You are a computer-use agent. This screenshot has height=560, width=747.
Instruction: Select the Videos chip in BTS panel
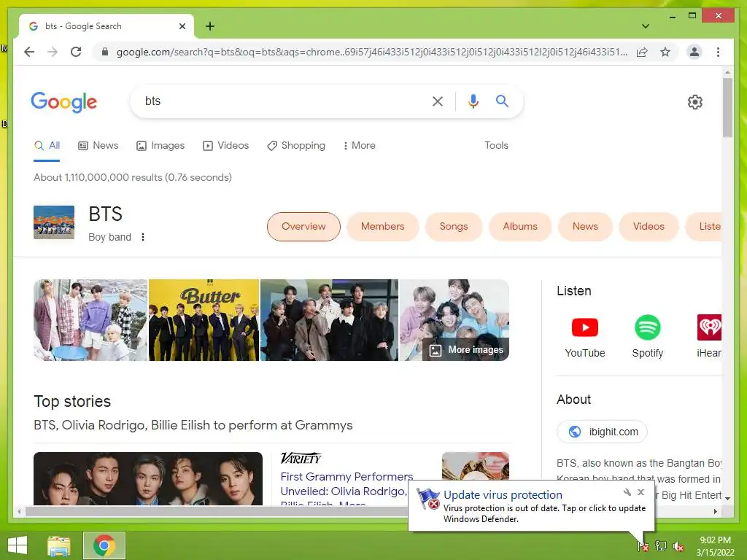(649, 227)
